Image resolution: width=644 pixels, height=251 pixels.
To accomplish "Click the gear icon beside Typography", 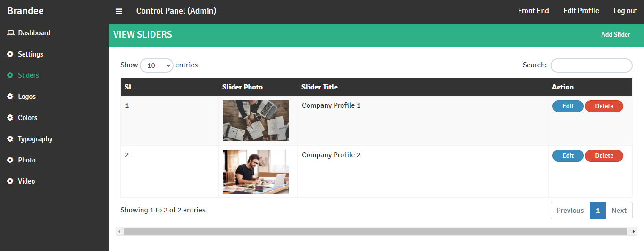I will 10,139.
